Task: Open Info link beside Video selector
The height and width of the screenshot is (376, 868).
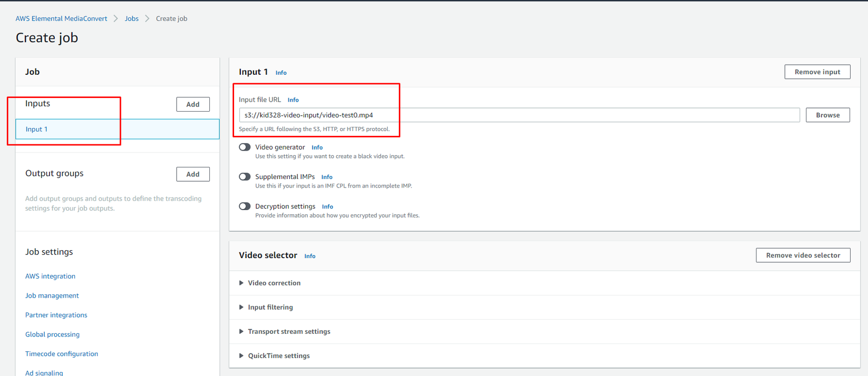Action: point(310,256)
